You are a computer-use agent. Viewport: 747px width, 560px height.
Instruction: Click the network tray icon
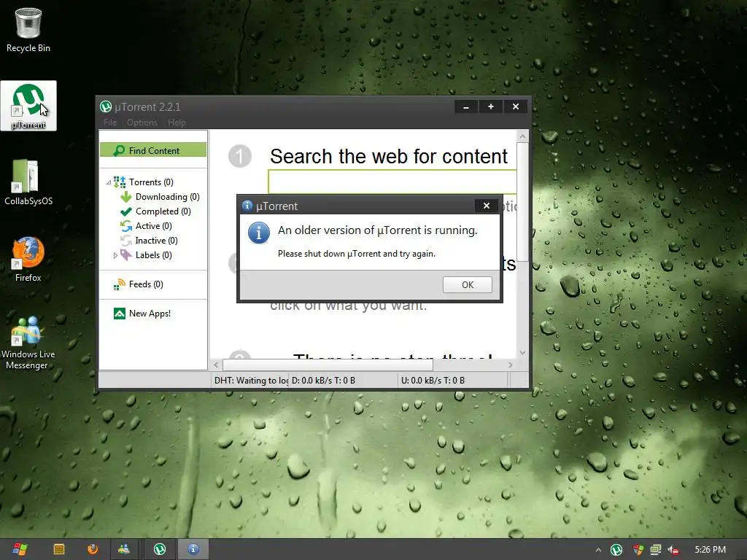coord(656,550)
